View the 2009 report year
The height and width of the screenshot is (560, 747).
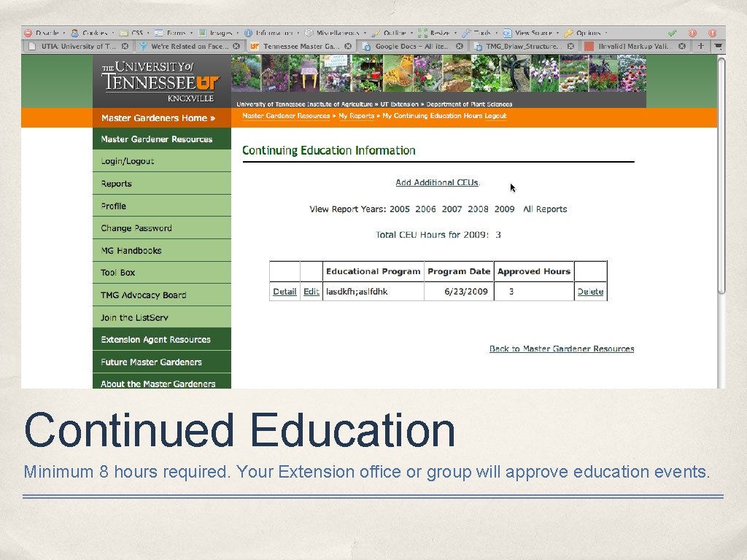coord(504,209)
